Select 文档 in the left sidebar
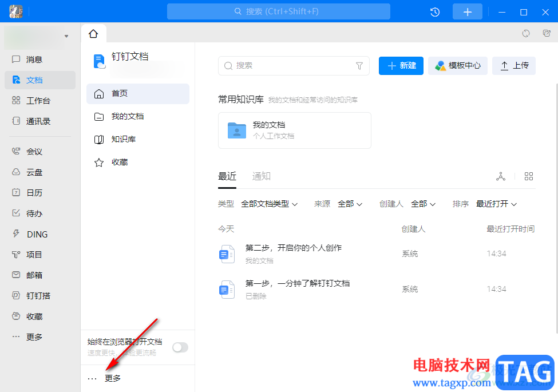The height and width of the screenshot is (392, 558). coord(40,80)
